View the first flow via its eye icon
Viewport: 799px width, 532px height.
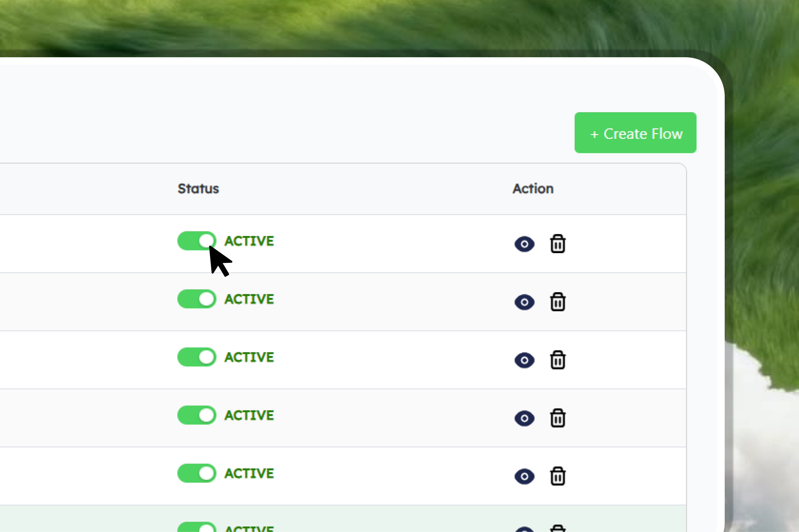click(525, 244)
